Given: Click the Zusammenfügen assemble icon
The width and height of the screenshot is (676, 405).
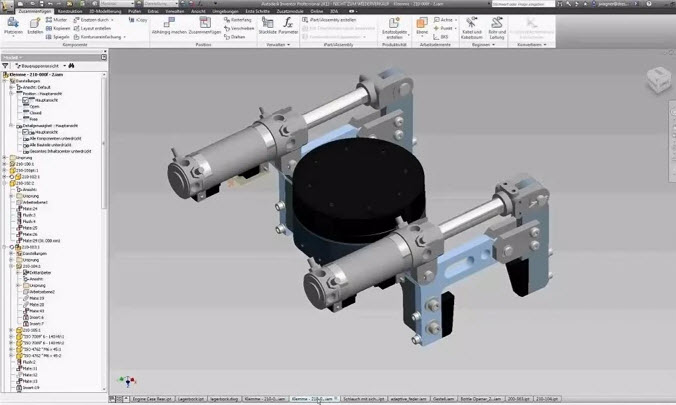Looking at the screenshot, I should 205,22.
